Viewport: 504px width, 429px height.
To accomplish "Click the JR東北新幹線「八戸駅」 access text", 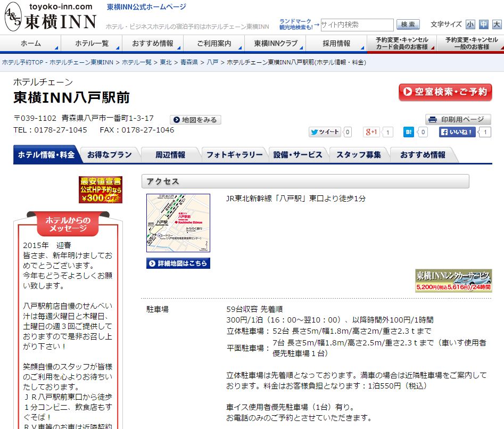I will point(296,199).
